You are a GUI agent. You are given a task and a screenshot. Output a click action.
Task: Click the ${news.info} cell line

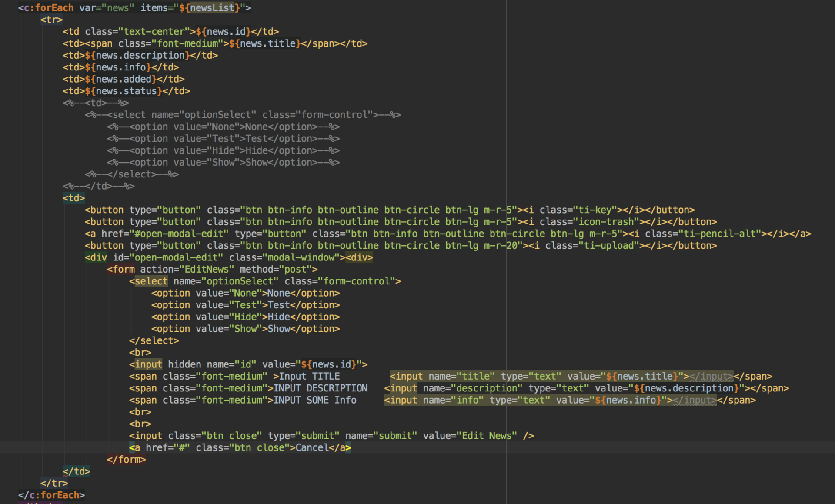tap(120, 67)
